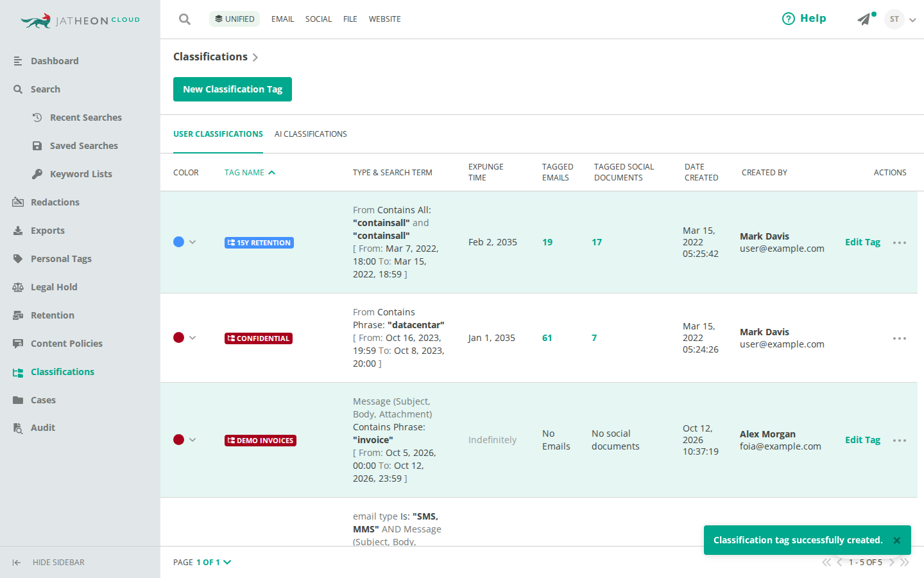Viewport: 924px width, 578px height.
Task: Go to Redactions icon in sidebar
Action: 18,202
